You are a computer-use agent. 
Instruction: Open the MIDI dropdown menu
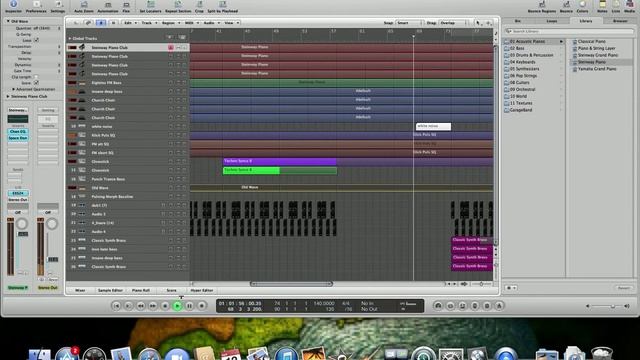(x=191, y=23)
